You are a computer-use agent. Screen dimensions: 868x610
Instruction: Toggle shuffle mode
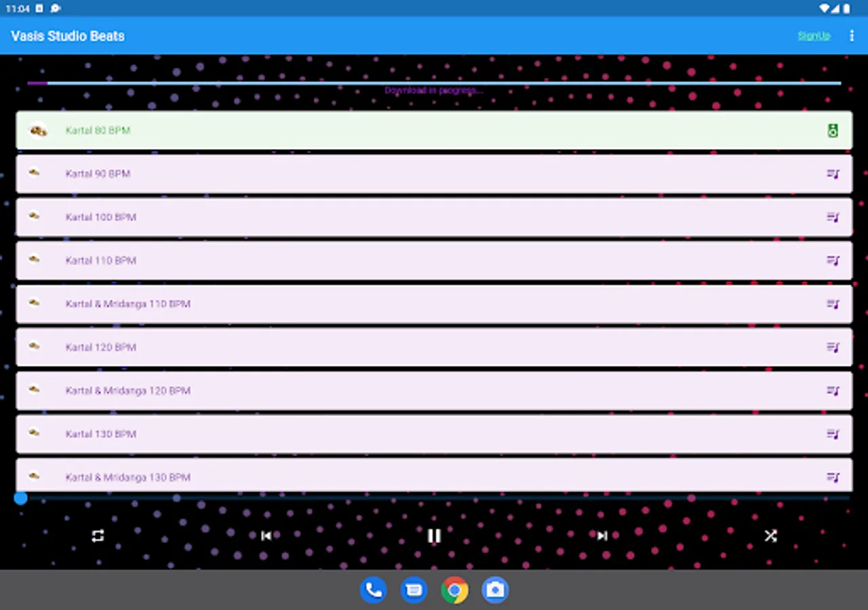[x=770, y=536]
